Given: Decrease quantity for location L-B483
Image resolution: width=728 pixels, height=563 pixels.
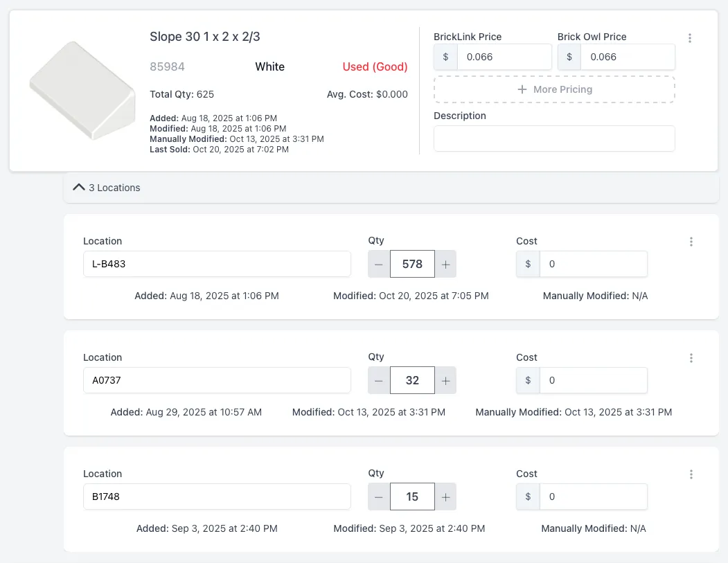Looking at the screenshot, I should [x=379, y=264].
